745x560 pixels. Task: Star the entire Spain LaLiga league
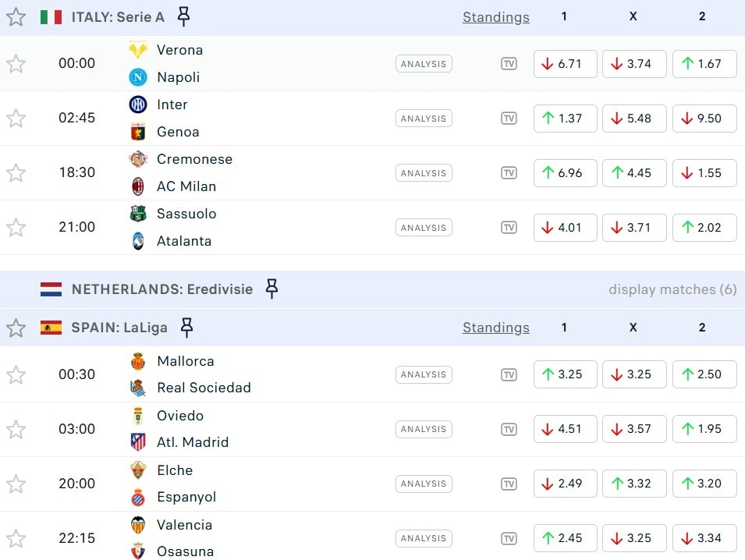(16, 328)
